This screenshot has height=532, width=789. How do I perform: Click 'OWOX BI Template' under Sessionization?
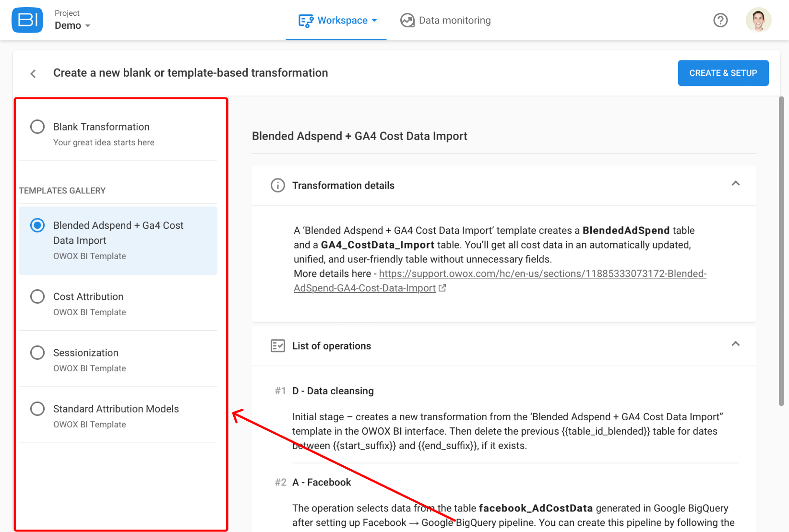pyautogui.click(x=90, y=368)
